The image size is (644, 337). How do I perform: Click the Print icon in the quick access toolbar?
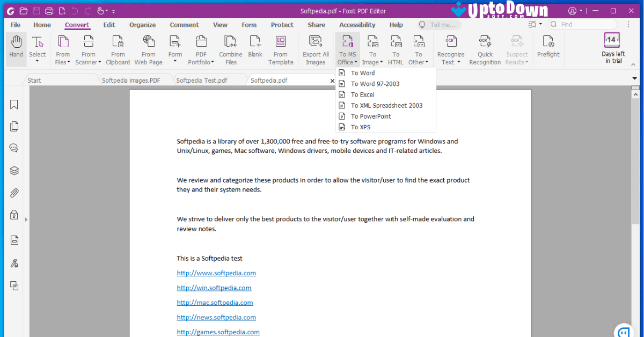coord(48,10)
